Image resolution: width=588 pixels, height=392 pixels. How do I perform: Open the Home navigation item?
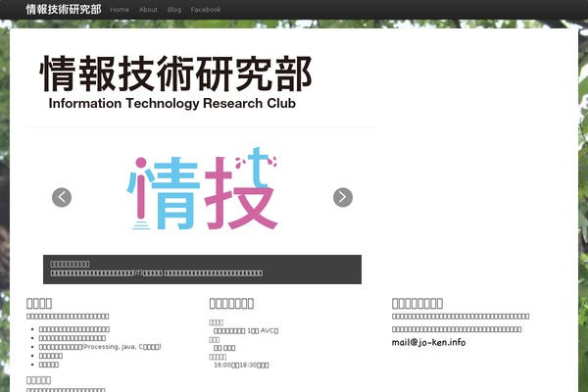120,10
